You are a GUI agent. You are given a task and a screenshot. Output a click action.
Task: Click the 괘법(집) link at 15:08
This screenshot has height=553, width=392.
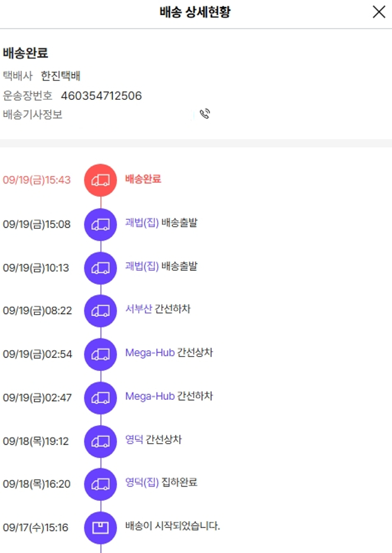coord(142,223)
